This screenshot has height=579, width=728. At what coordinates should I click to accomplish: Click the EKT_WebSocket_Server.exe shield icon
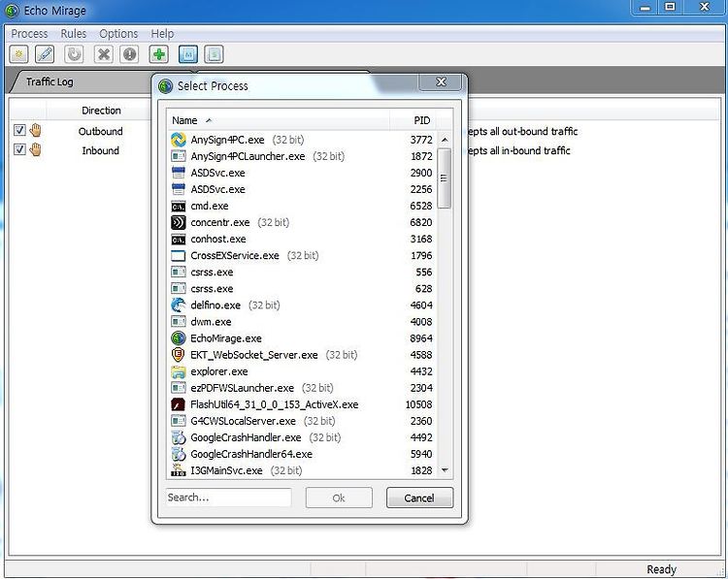coord(179,355)
